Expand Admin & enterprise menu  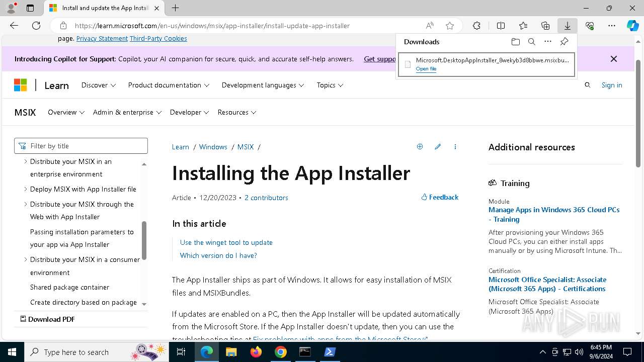[127, 112]
